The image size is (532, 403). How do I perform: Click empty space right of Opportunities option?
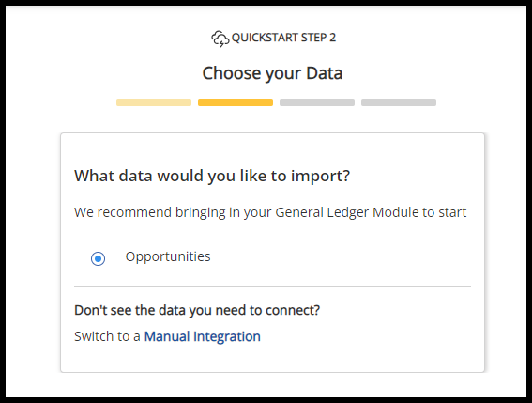(x=340, y=257)
